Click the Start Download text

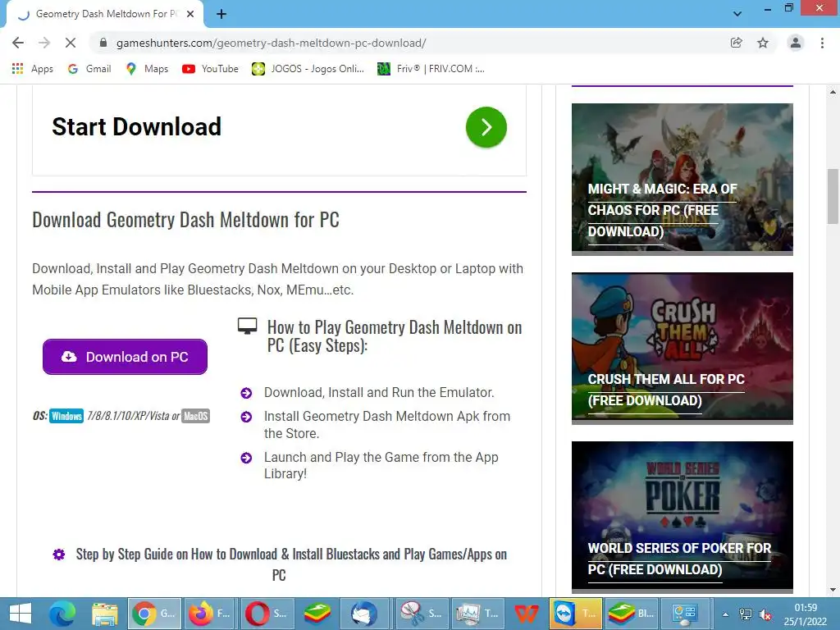coord(137,127)
